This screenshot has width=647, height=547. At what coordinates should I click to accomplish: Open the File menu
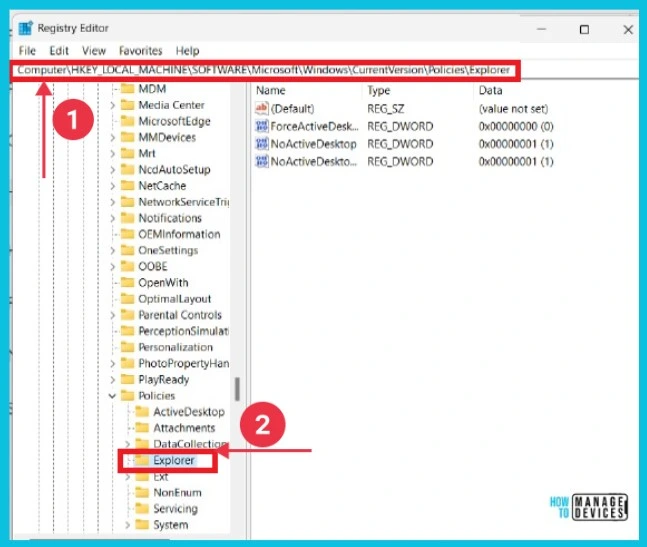(x=27, y=51)
